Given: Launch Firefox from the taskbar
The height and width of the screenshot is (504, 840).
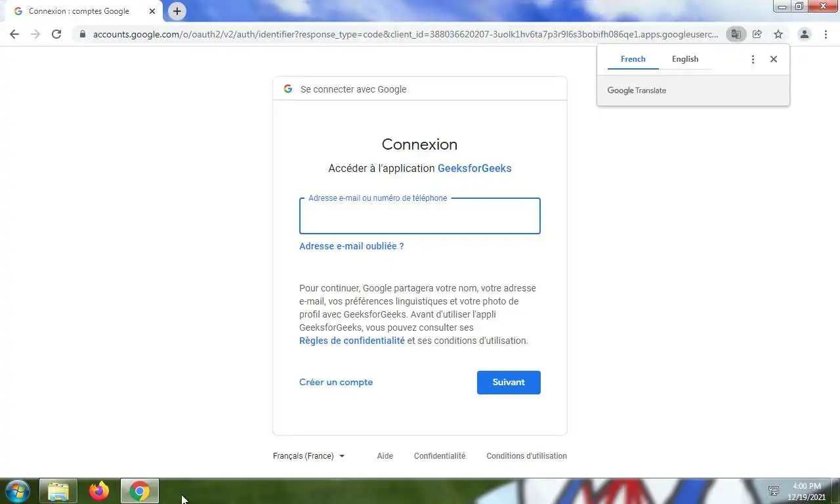Looking at the screenshot, I should click(99, 491).
